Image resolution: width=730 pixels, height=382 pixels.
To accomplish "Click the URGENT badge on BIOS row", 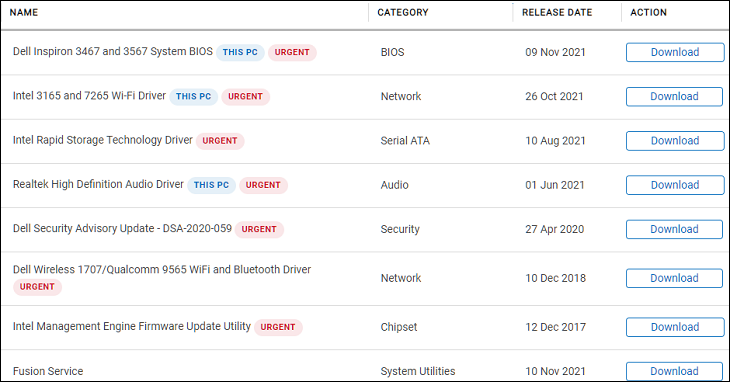I will (292, 52).
